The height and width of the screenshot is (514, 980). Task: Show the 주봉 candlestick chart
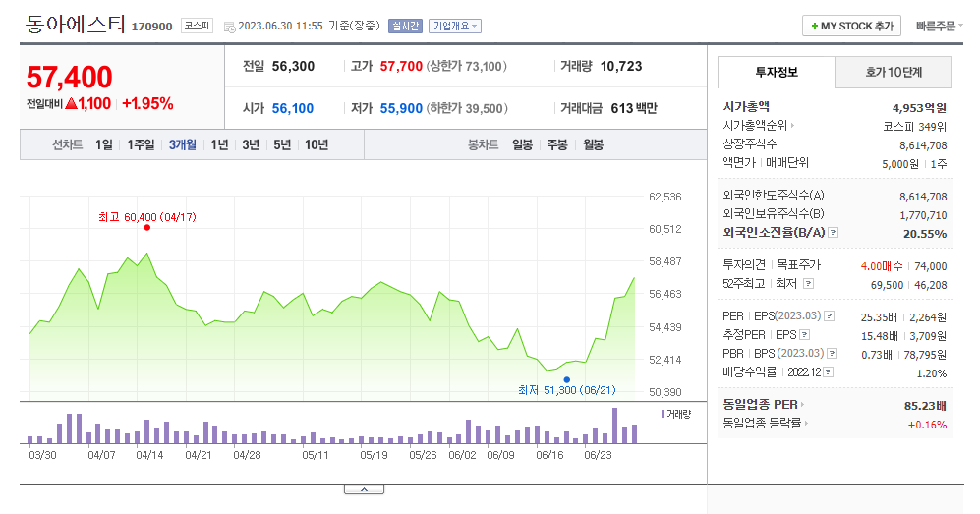[557, 144]
